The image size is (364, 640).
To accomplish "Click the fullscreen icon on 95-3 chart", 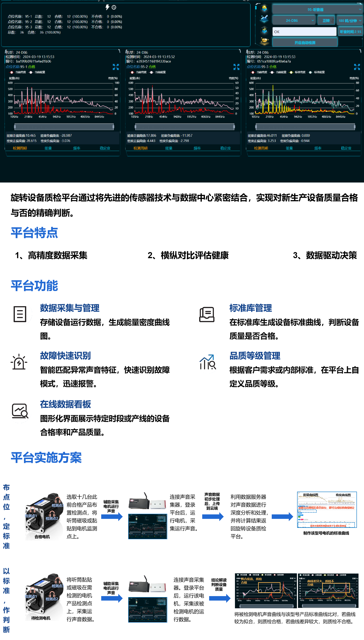I will [357, 67].
